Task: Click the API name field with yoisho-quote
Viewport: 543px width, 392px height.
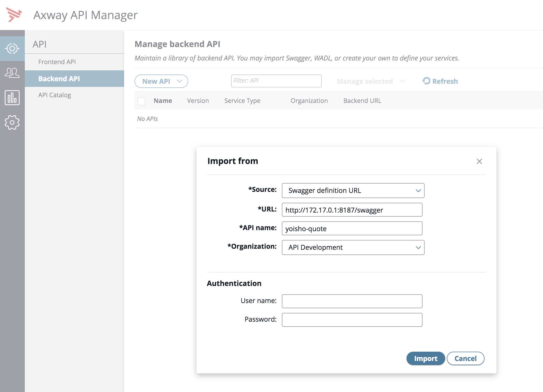Action: coord(352,228)
